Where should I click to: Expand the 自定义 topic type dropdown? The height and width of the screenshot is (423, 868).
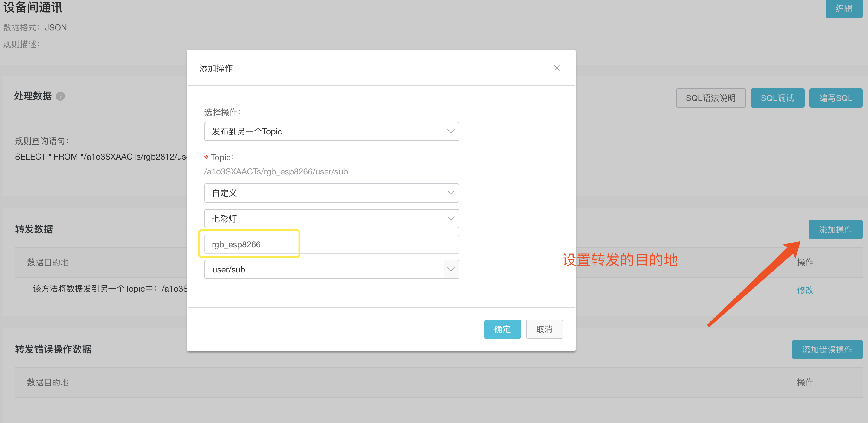coord(331,193)
